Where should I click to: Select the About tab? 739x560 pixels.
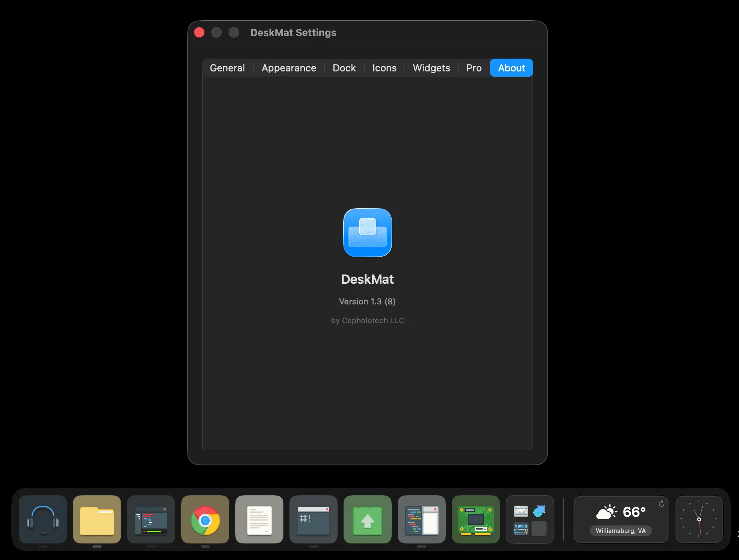coord(512,68)
